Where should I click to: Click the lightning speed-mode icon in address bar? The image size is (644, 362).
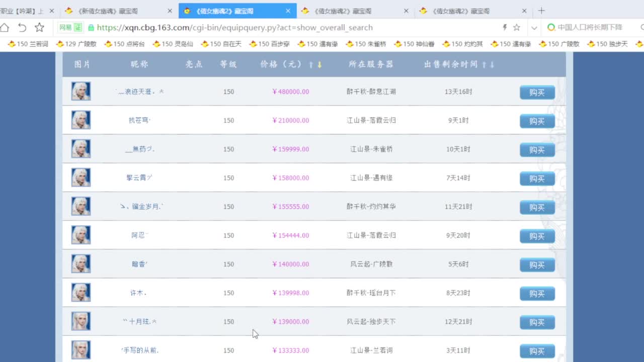[505, 28]
